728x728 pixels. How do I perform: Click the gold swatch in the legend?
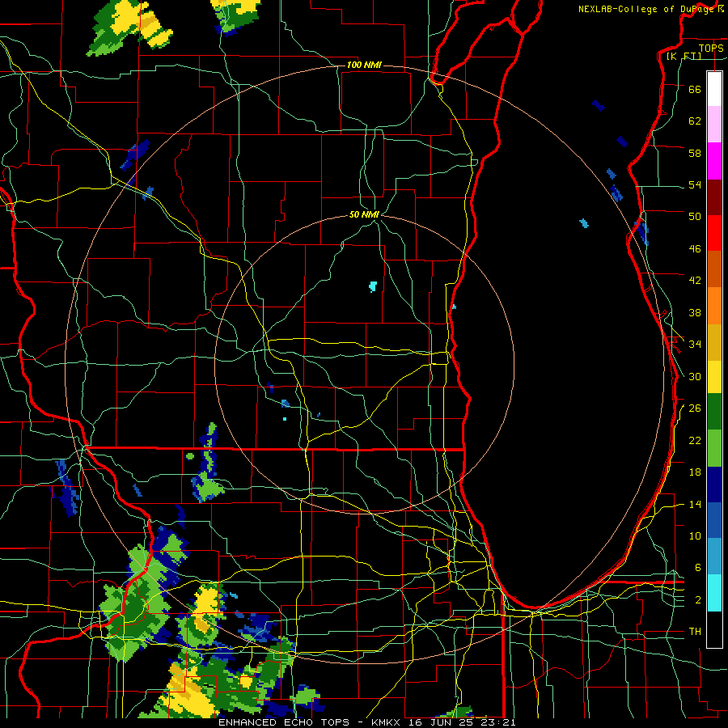[714, 342]
